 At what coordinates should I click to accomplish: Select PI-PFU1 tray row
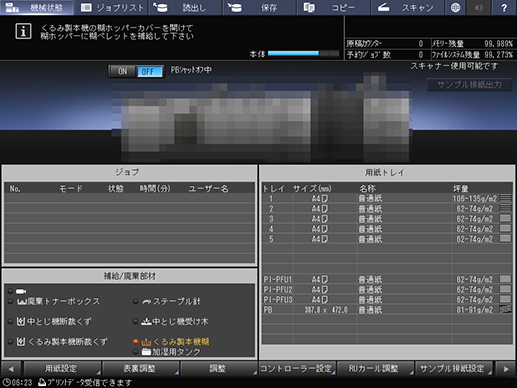point(387,279)
